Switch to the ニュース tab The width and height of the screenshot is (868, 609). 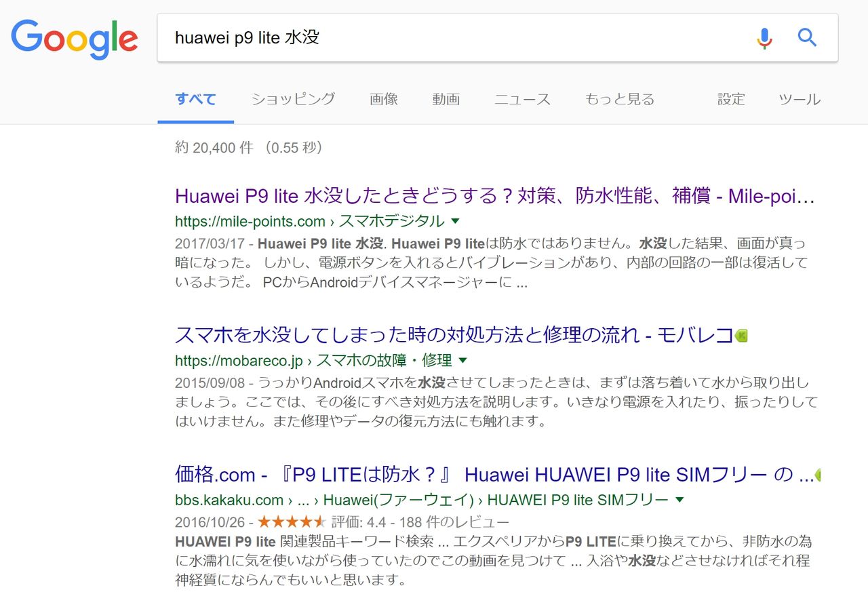coord(523,100)
